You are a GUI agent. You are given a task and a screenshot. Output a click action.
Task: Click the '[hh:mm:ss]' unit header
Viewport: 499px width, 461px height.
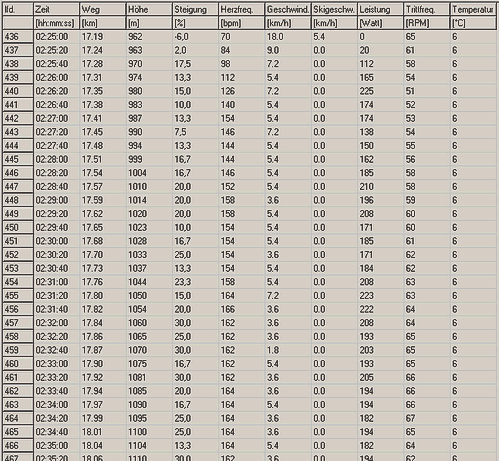coord(57,23)
